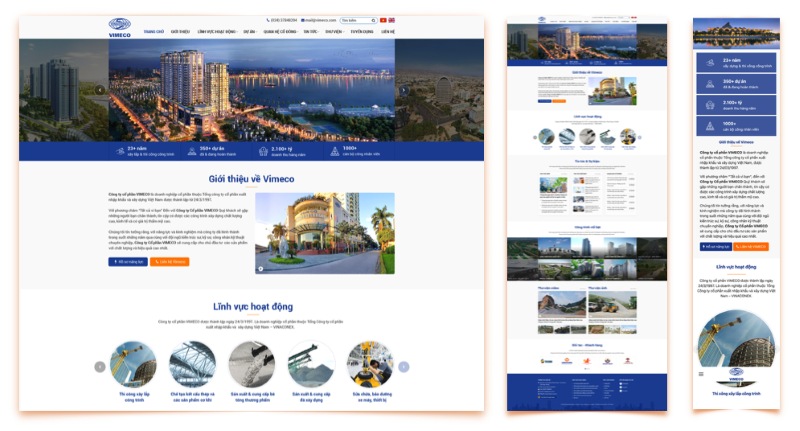Open the crane construction circle image
The width and height of the screenshot is (800, 431).
(x=134, y=365)
